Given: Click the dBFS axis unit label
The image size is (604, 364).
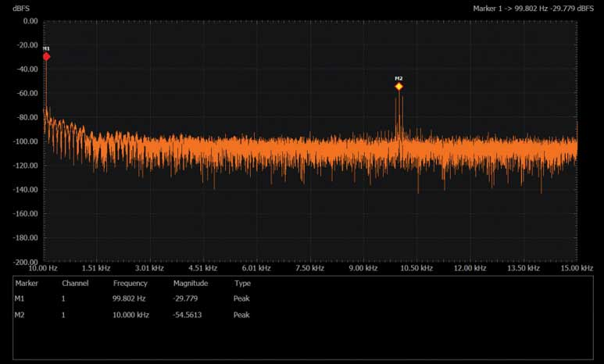Looking at the screenshot, I should 23,8.
